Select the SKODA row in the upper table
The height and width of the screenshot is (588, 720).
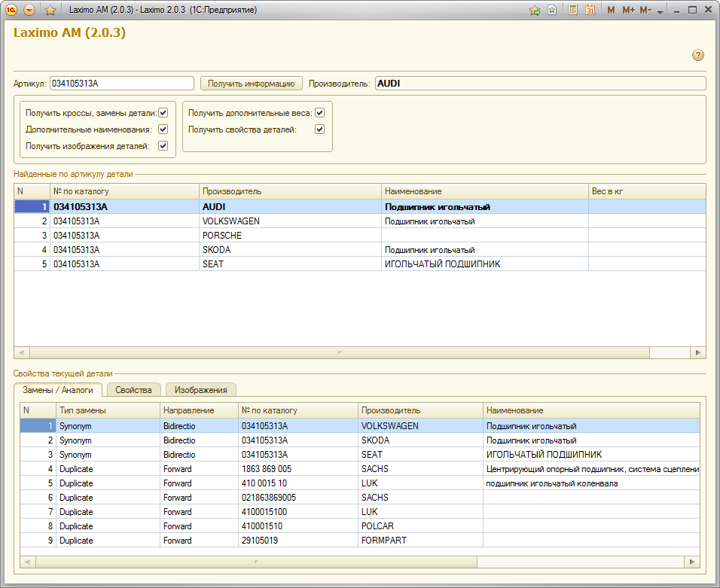point(360,249)
